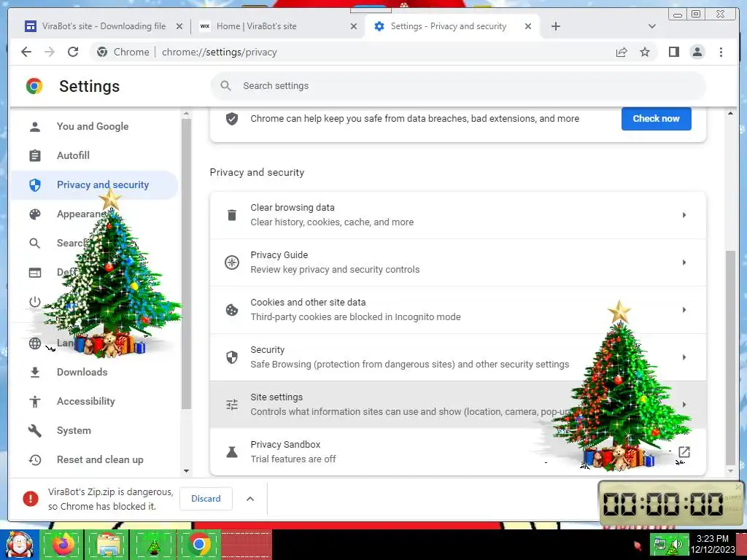Launch Firefox from the taskbar

[x=63, y=544]
